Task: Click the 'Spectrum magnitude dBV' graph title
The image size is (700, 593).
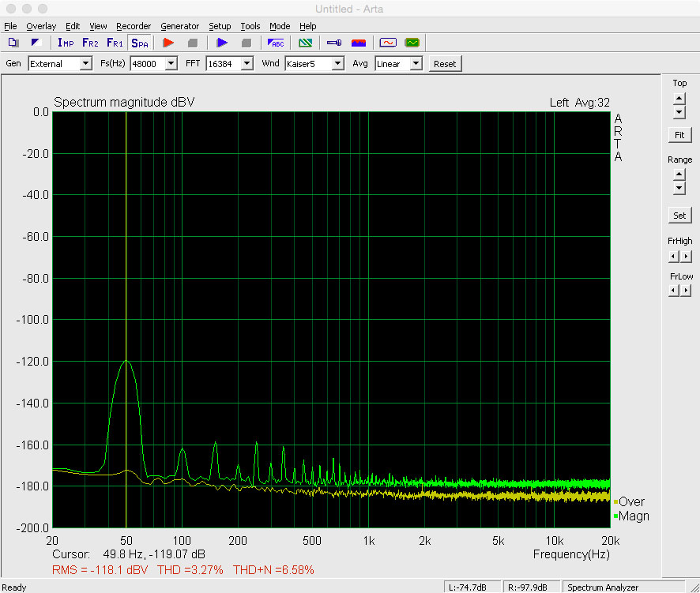Action: (124, 102)
